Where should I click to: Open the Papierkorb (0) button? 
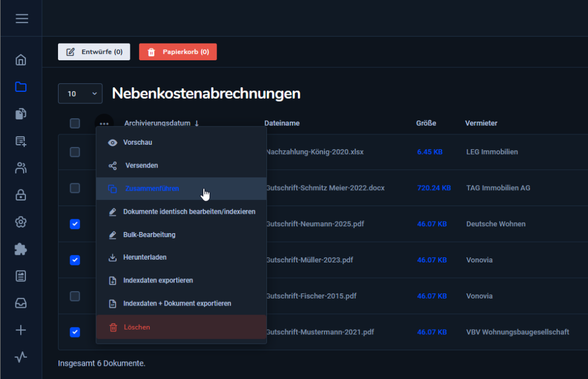[178, 52]
